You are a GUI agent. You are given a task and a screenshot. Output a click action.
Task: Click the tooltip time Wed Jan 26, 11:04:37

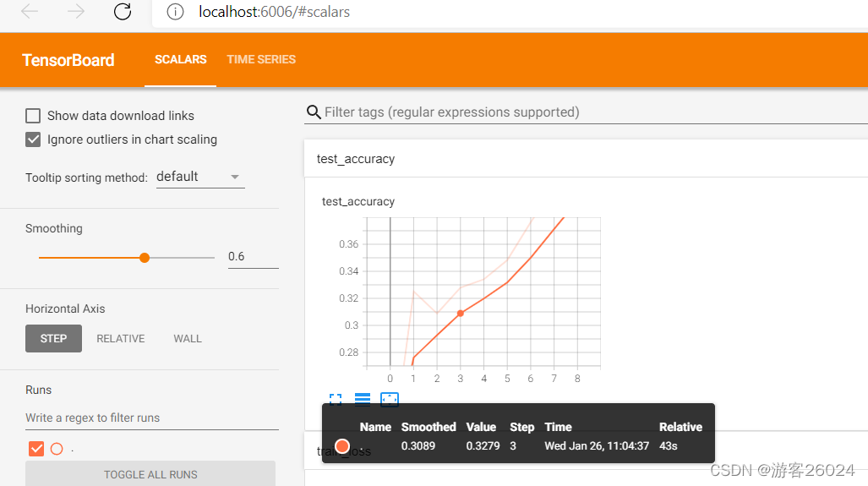click(x=597, y=446)
